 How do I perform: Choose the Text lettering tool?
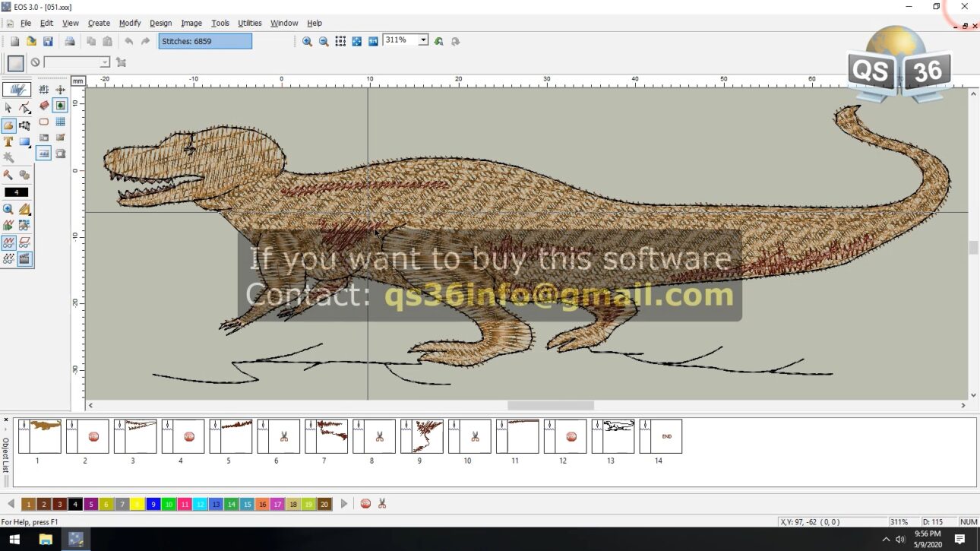click(x=8, y=141)
